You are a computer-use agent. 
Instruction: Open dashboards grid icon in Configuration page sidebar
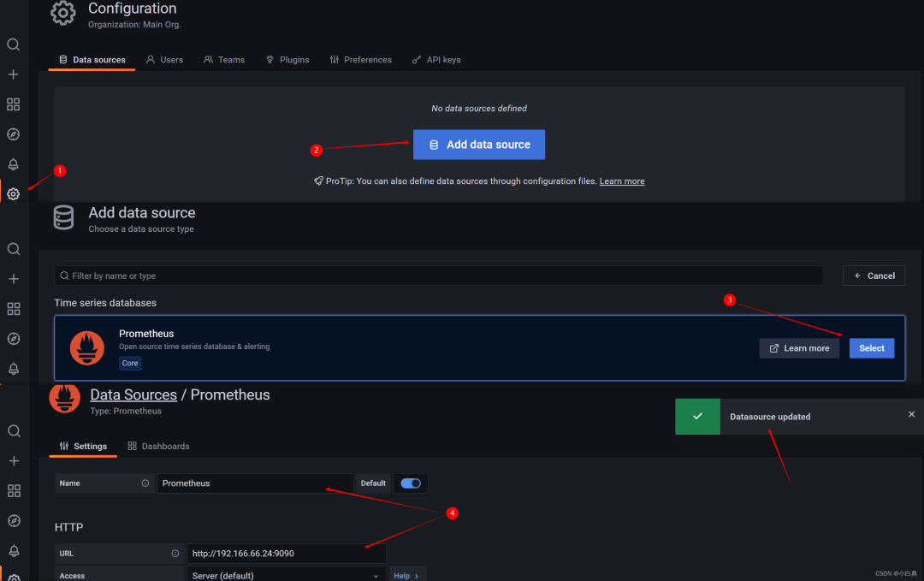click(x=13, y=104)
